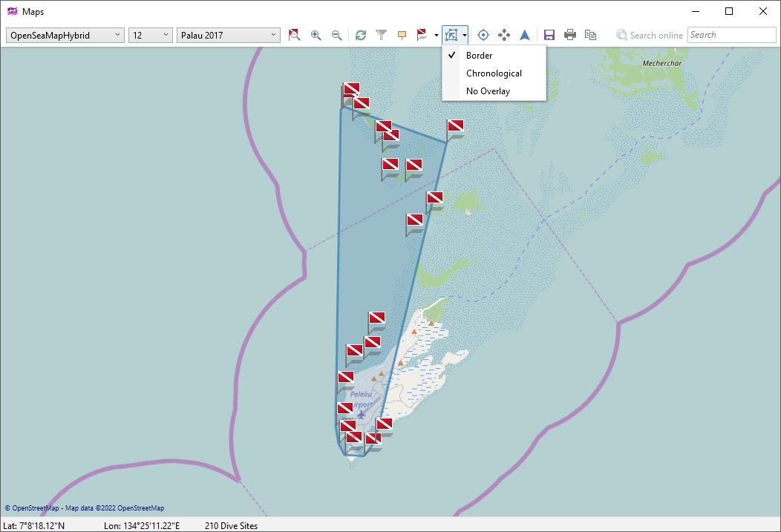The image size is (781, 532).
Task: Click inside the Search field
Action: 731,34
